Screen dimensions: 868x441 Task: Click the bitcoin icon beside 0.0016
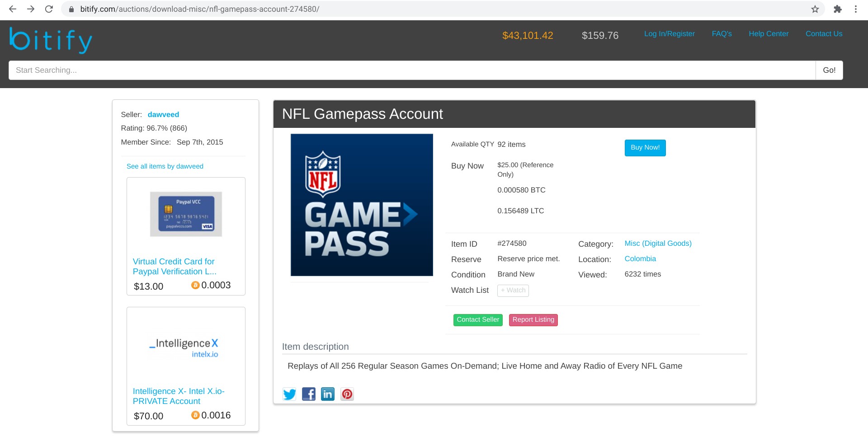pos(195,415)
